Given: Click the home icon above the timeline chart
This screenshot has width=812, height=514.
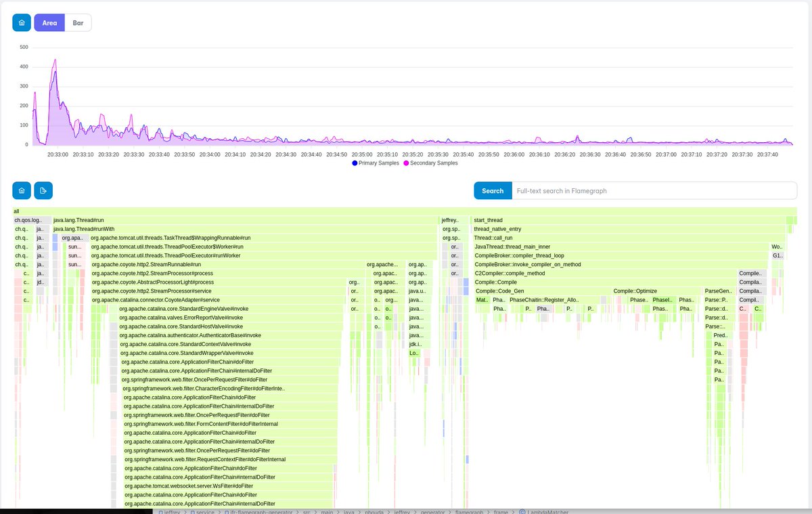Looking at the screenshot, I should pyautogui.click(x=22, y=22).
